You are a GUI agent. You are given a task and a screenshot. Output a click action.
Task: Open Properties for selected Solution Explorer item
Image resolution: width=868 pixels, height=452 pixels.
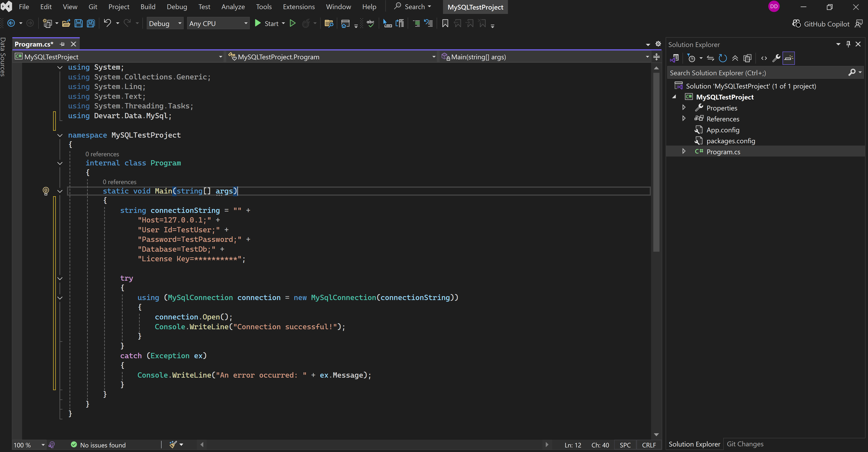776,58
